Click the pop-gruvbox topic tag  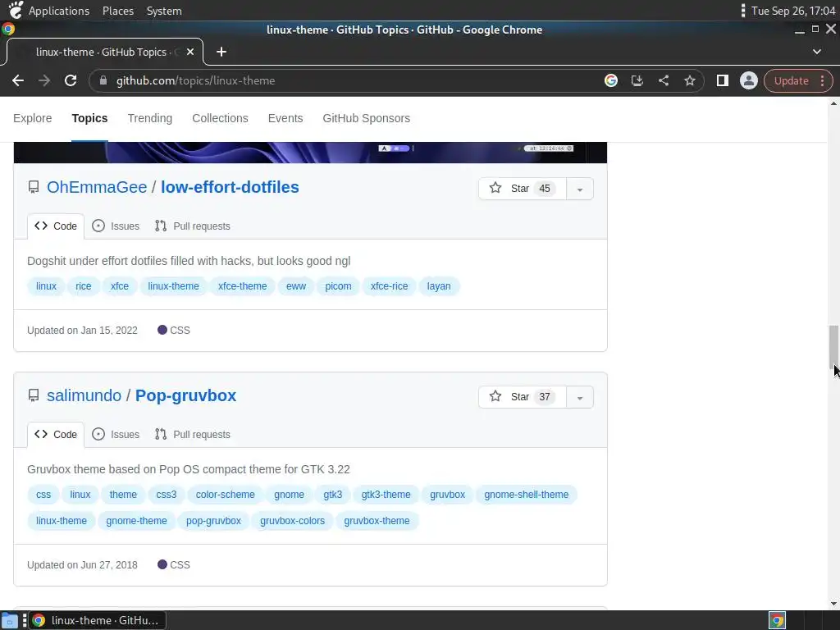click(213, 521)
